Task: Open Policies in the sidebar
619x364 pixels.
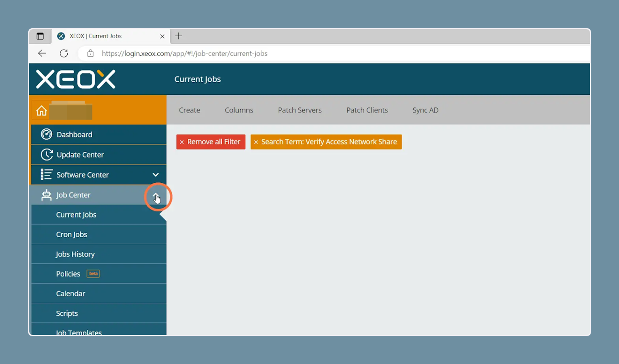Action: (99, 273)
